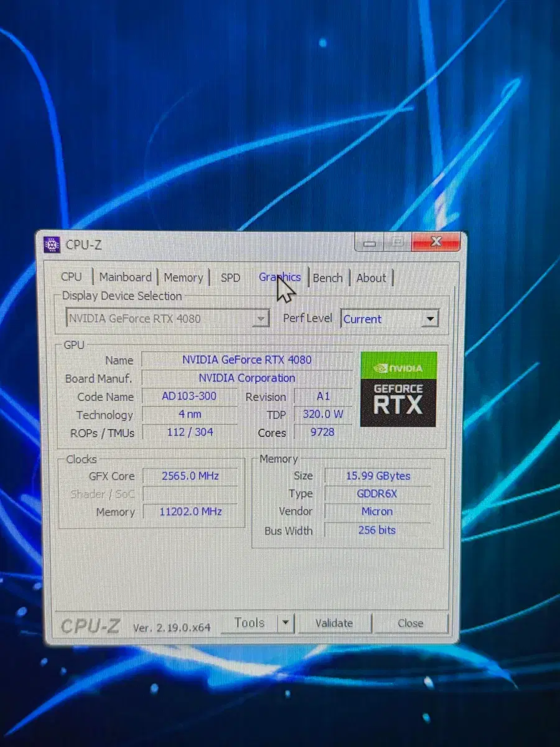Show the About tab
Image resolution: width=560 pixels, height=747 pixels.
point(371,278)
